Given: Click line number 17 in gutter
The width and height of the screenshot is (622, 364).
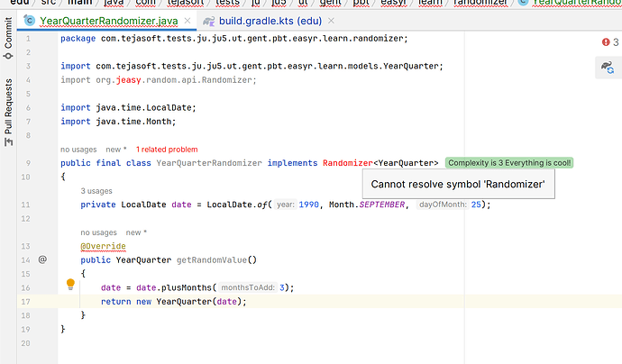Looking at the screenshot, I should click(x=25, y=302).
